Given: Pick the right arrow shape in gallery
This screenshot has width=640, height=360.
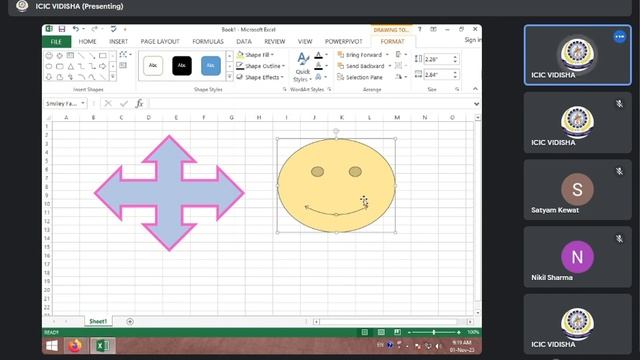Looking at the screenshot, I should [103, 66].
